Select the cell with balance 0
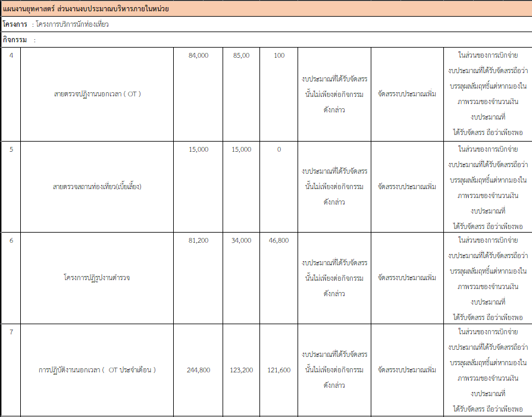Image resolution: width=532 pixels, height=417 pixels. tap(278, 149)
